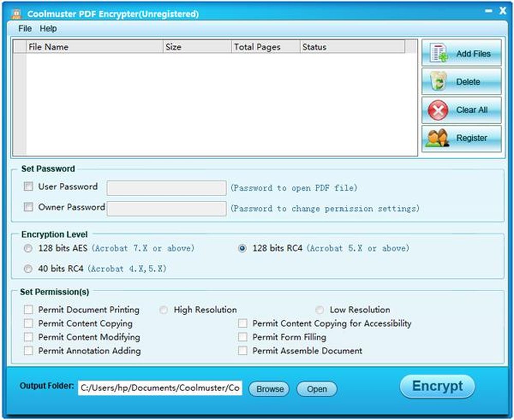This screenshot has width=514, height=420.
Task: Select 40 bits RC4 encryption
Action: point(28,269)
